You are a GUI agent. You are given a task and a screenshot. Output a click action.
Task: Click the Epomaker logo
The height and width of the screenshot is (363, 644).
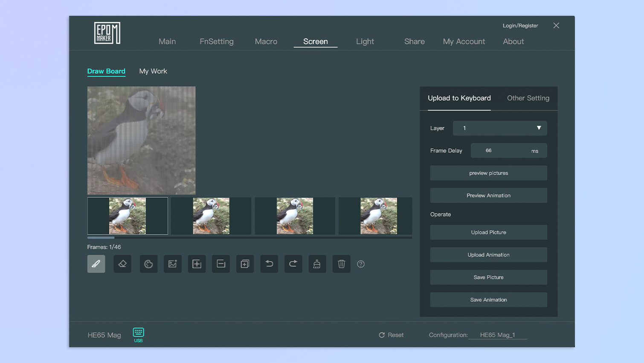(x=107, y=33)
